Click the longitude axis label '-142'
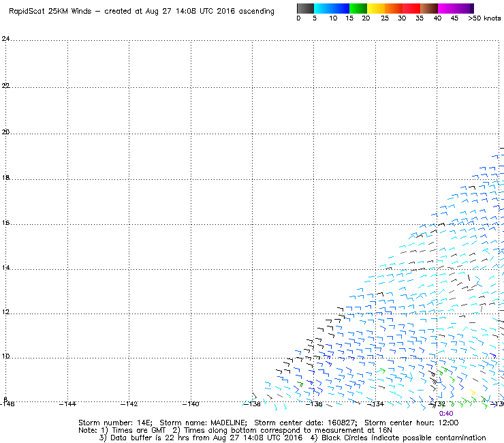This screenshot has width=504, height=443. tap(129, 404)
